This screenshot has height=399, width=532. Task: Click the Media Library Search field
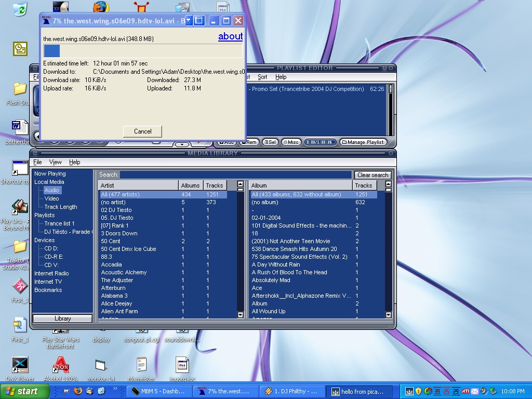point(236,175)
